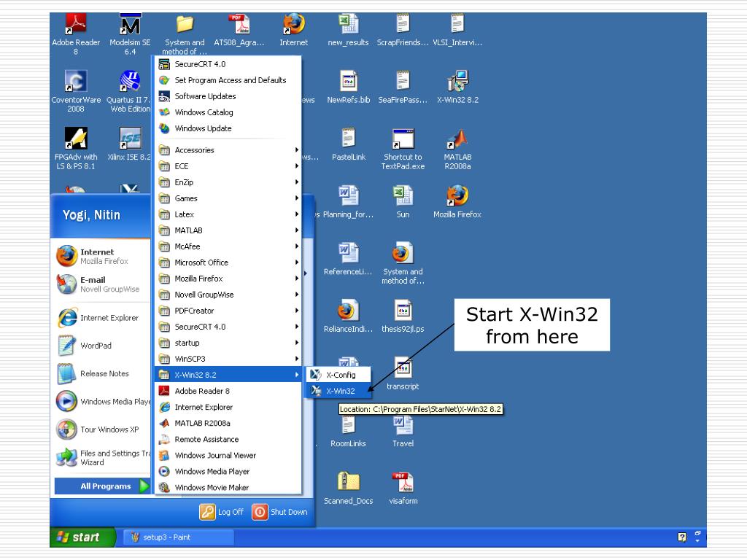747x560 pixels.
Task: Open Software Updates menu entry
Action: coord(228,96)
